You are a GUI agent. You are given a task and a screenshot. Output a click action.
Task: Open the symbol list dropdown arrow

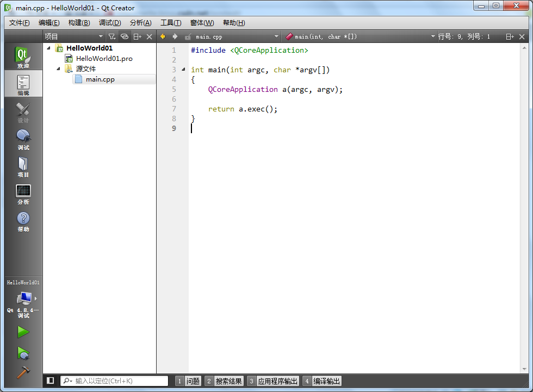(x=433, y=36)
